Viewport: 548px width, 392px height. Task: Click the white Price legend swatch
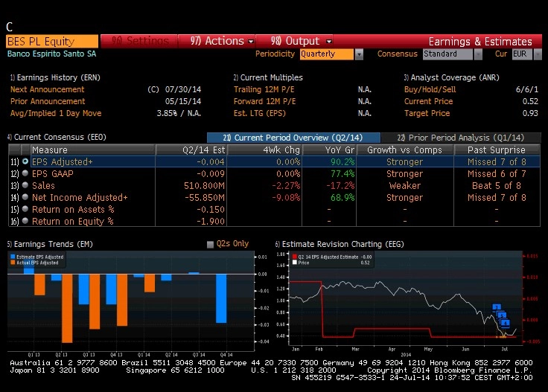(295, 263)
